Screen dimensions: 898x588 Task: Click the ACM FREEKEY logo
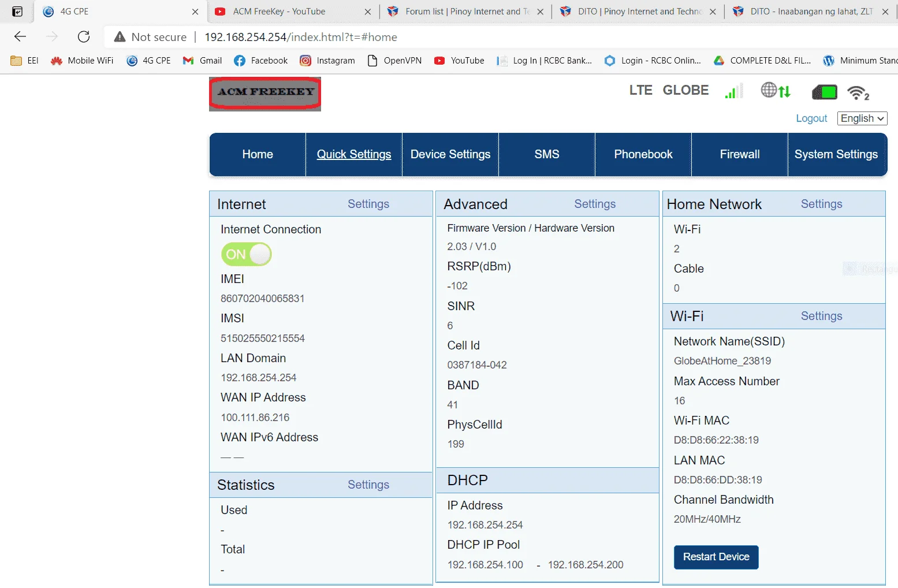265,94
